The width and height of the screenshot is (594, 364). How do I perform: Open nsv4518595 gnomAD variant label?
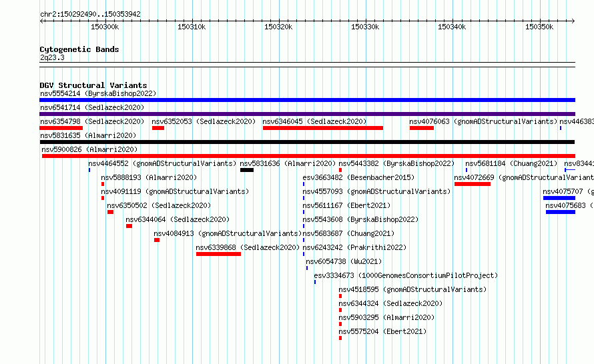pos(412,289)
